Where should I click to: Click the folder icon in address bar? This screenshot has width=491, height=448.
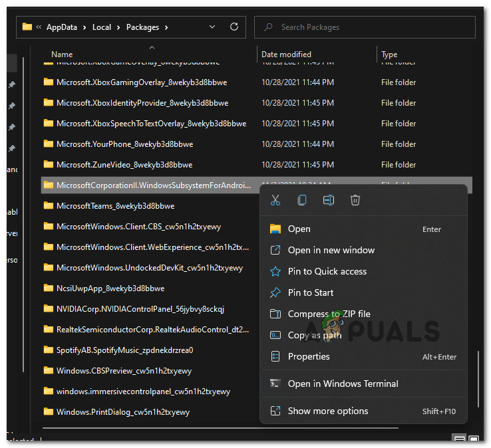coord(27,27)
